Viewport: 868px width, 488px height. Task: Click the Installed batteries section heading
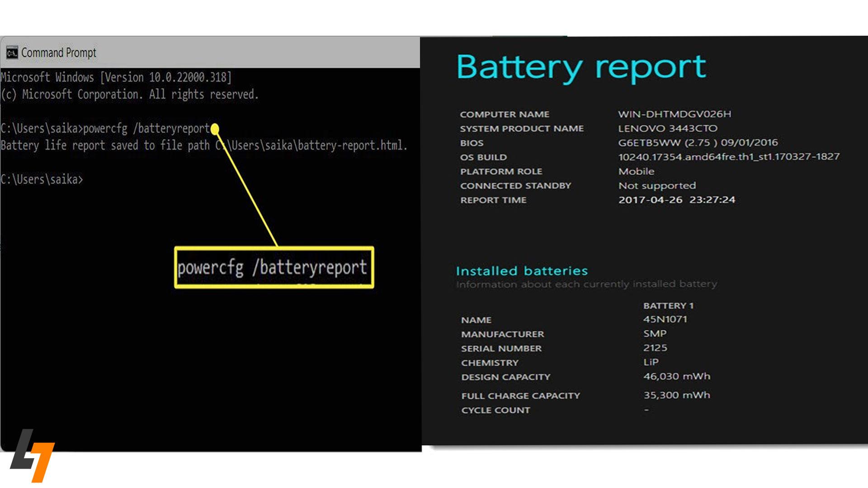(522, 271)
